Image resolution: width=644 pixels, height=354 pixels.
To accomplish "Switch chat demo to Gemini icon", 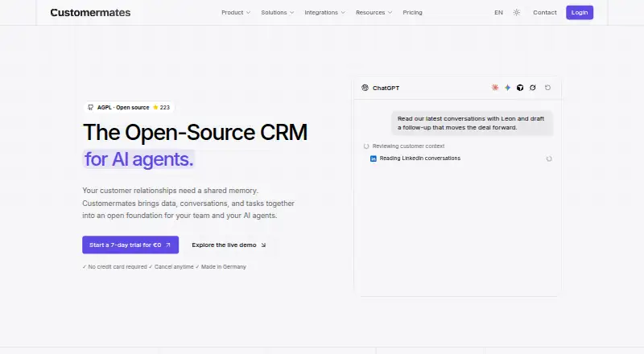I will [x=508, y=88].
